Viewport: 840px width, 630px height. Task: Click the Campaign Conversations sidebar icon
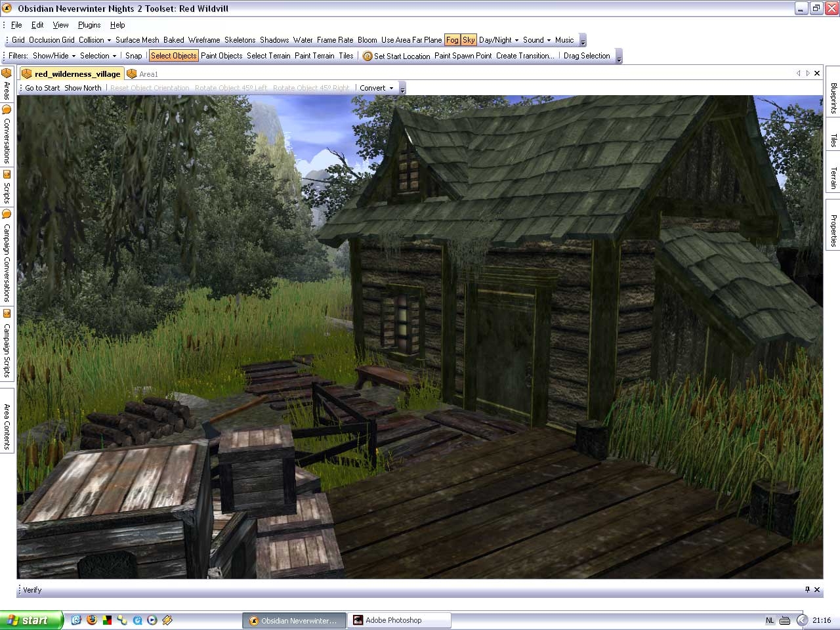pos(7,215)
